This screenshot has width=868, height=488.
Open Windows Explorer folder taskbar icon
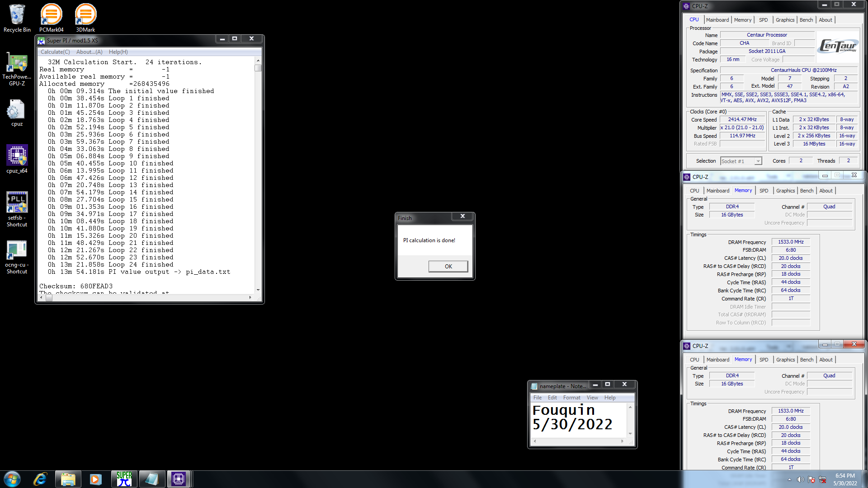point(68,479)
